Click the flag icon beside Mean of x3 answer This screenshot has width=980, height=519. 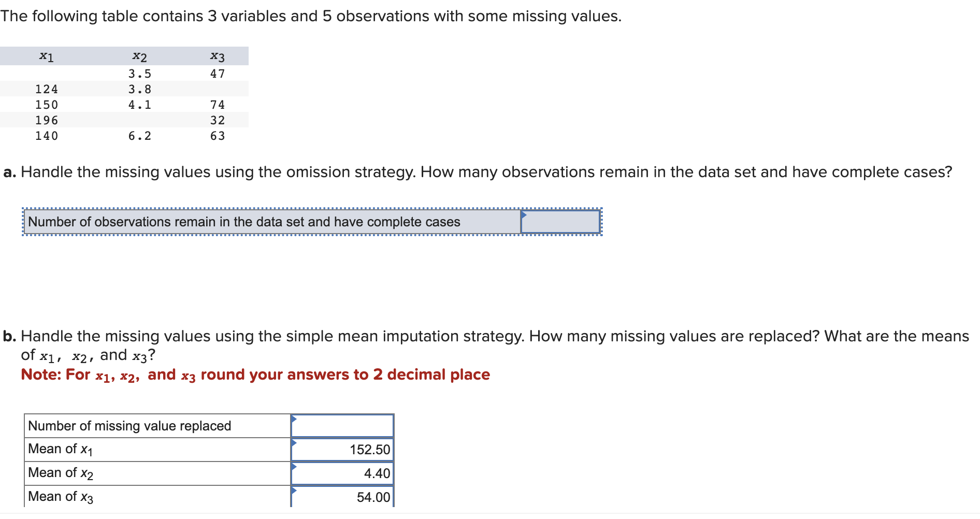pyautogui.click(x=294, y=491)
